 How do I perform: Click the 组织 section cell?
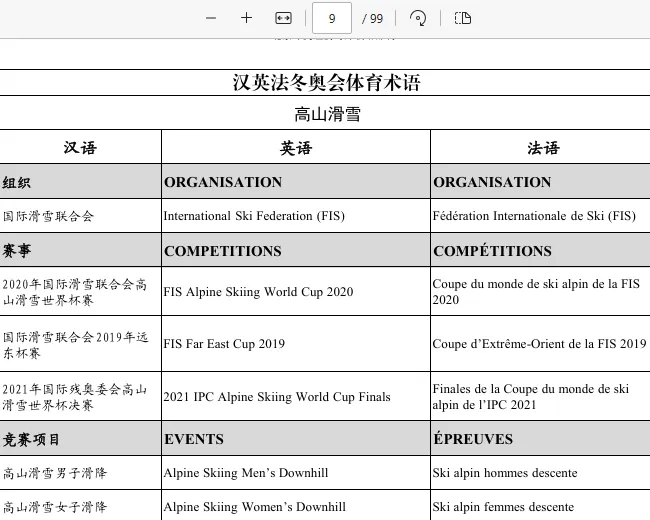(x=80, y=182)
